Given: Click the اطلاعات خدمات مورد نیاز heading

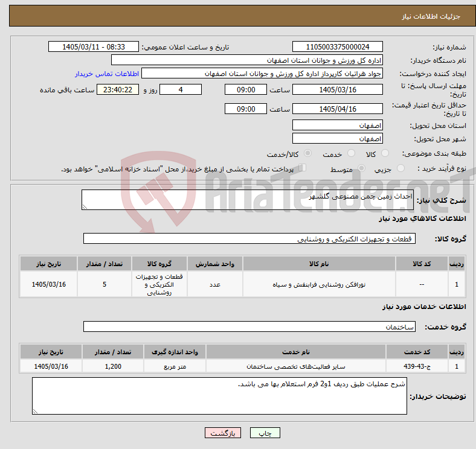Looking at the screenshot, I should [424, 307].
